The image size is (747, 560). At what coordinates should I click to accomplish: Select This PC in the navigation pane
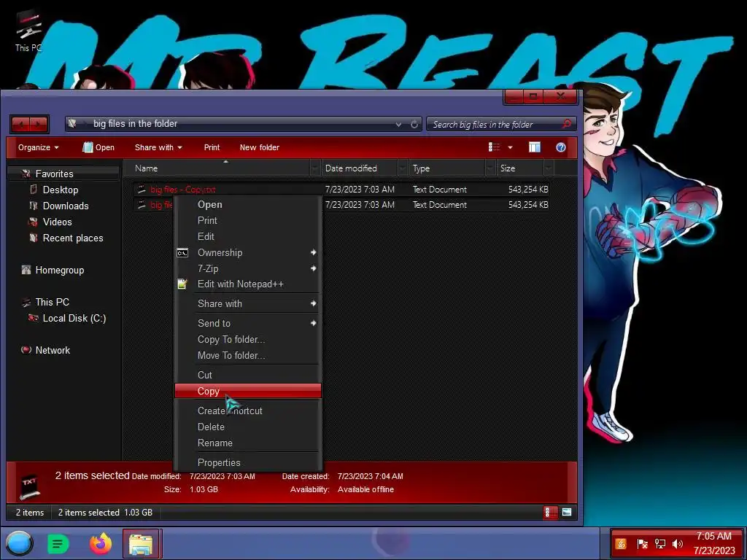click(53, 302)
